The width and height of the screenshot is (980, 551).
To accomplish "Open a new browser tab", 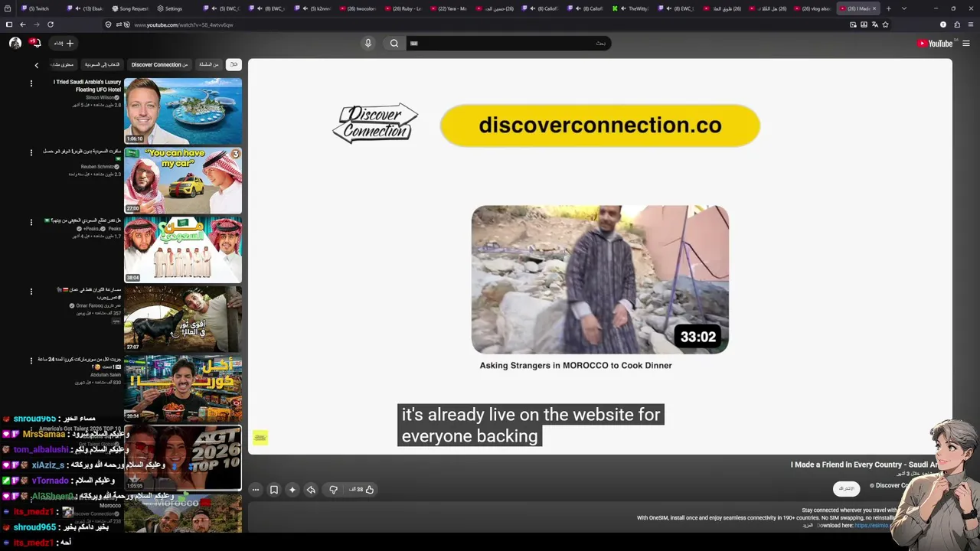I will coord(888,8).
